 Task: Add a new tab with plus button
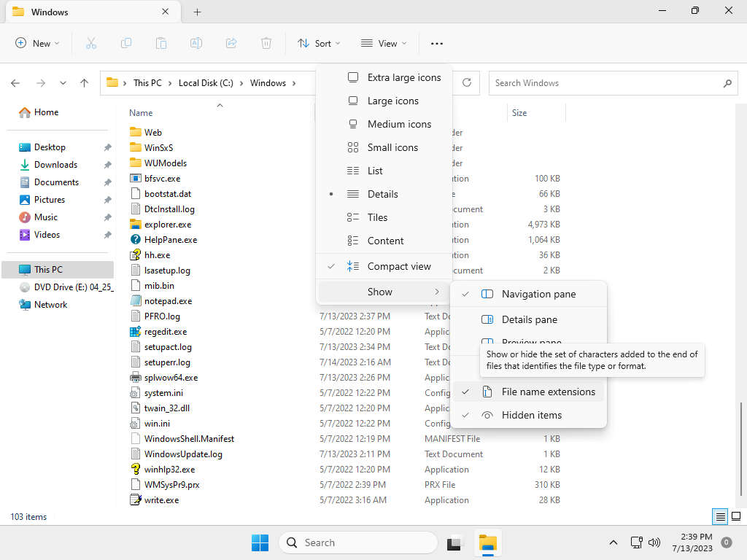[197, 12]
